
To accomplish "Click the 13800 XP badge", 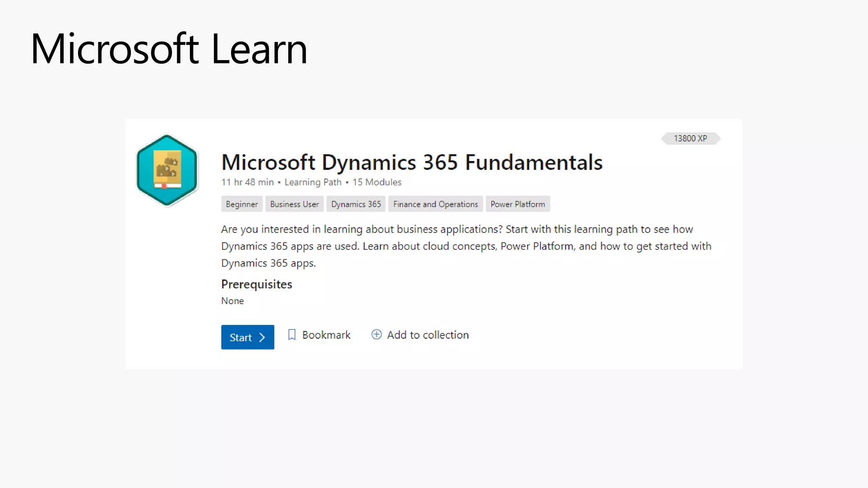I will pyautogui.click(x=690, y=139).
